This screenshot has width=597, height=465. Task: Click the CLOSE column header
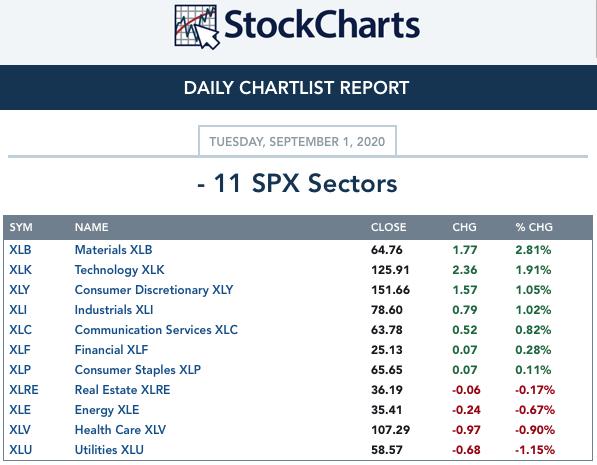point(389,227)
